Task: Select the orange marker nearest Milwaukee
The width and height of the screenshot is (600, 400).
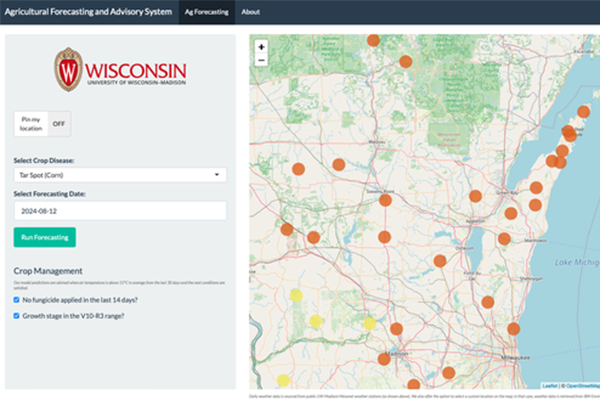Action: pyautogui.click(x=514, y=329)
